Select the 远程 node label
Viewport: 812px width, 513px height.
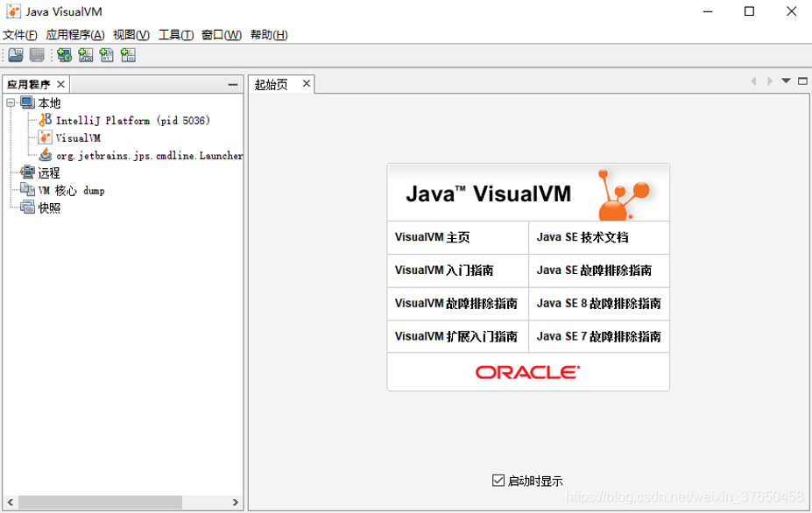(49, 172)
